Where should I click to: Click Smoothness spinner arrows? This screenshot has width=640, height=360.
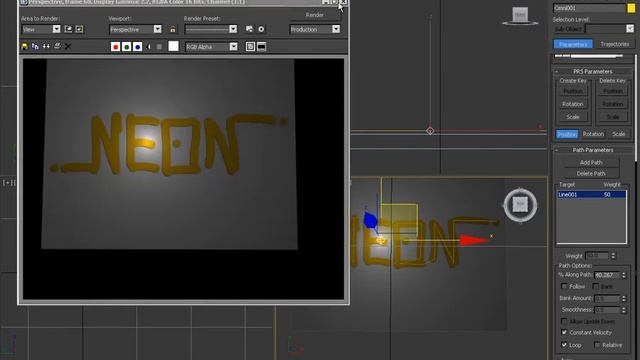623,310
